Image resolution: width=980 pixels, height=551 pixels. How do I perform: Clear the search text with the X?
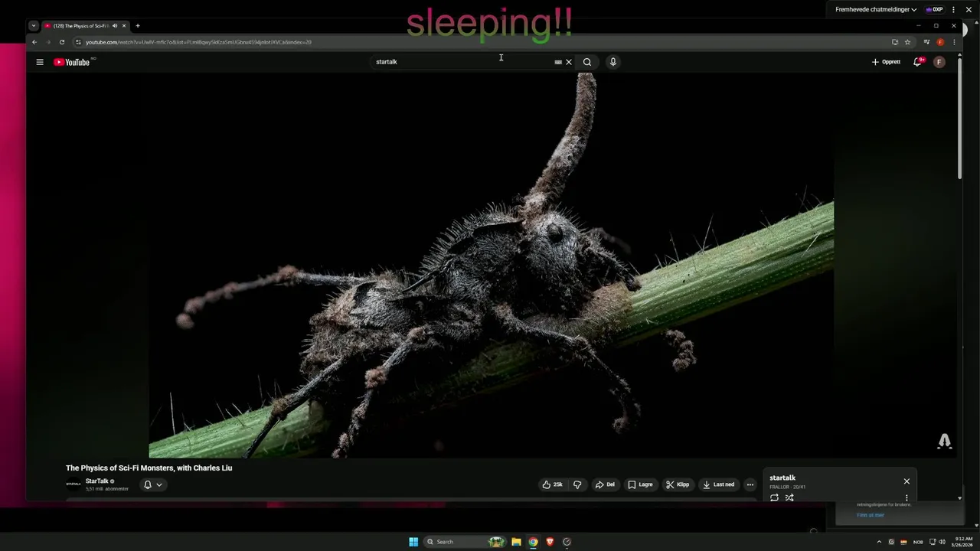click(x=569, y=62)
